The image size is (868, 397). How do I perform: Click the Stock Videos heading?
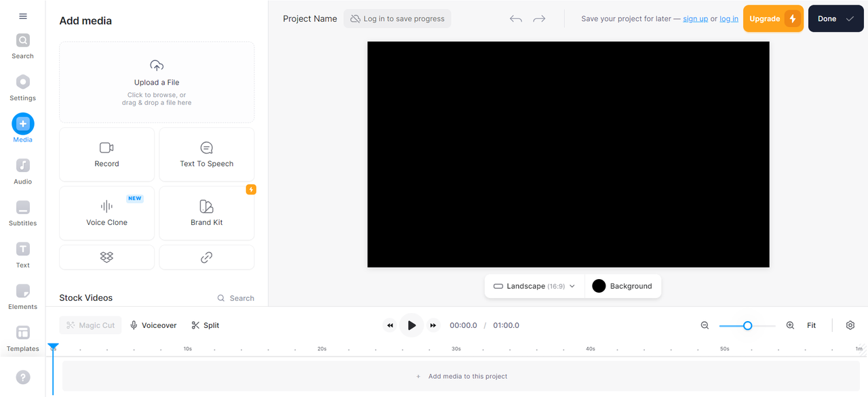(86, 298)
